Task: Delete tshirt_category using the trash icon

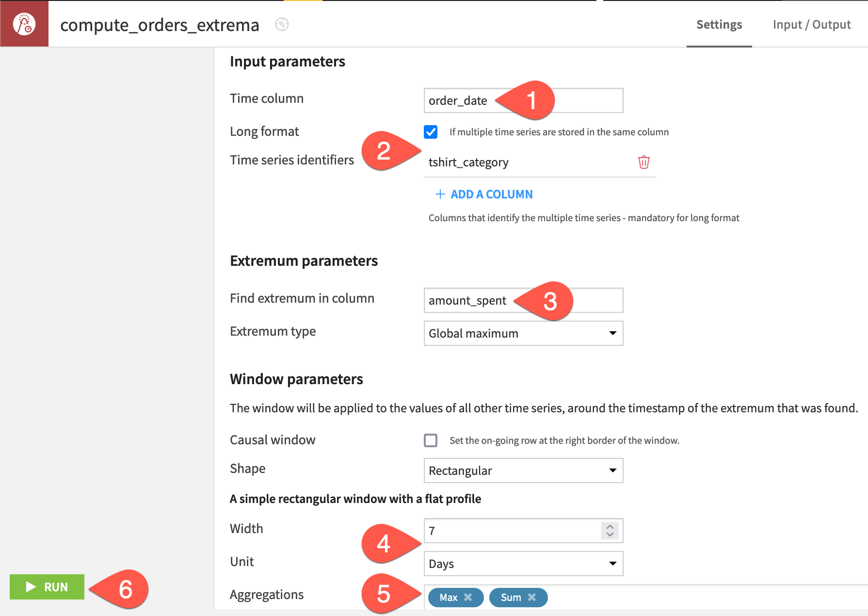Action: pos(643,162)
